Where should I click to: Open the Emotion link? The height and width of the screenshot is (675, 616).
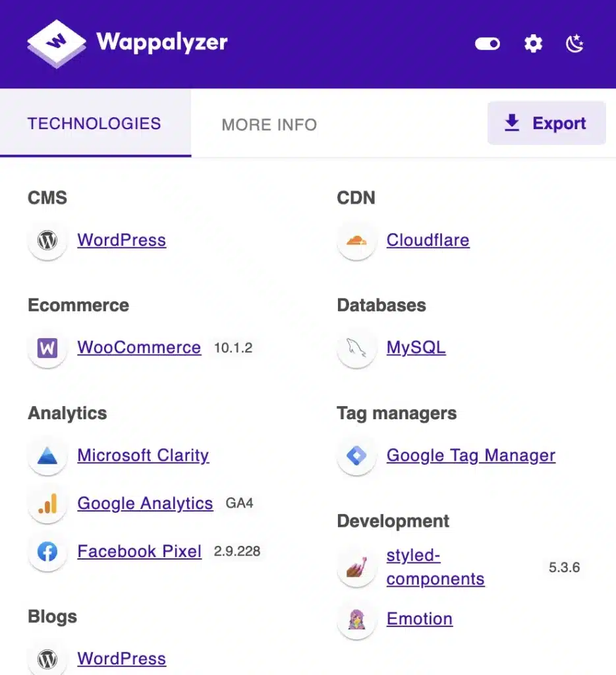point(419,619)
